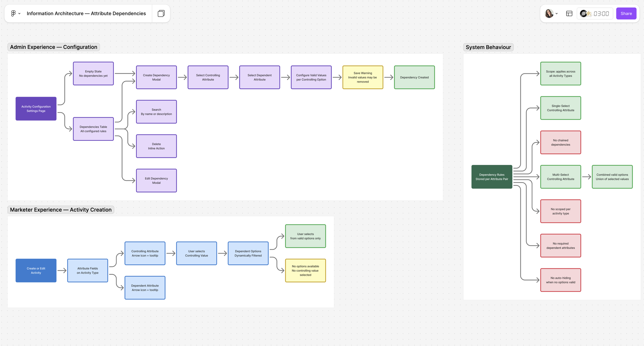Select the dark green Dependency Rules node
Screen dimensions: 644x346
pos(492,177)
